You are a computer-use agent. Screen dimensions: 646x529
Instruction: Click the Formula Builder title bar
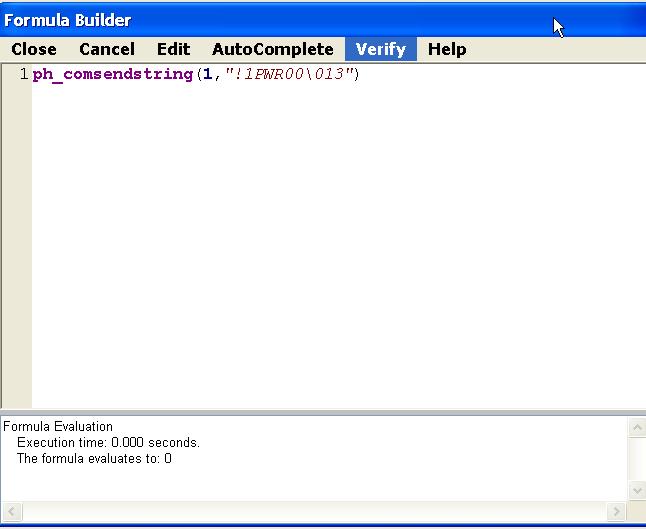point(323,20)
